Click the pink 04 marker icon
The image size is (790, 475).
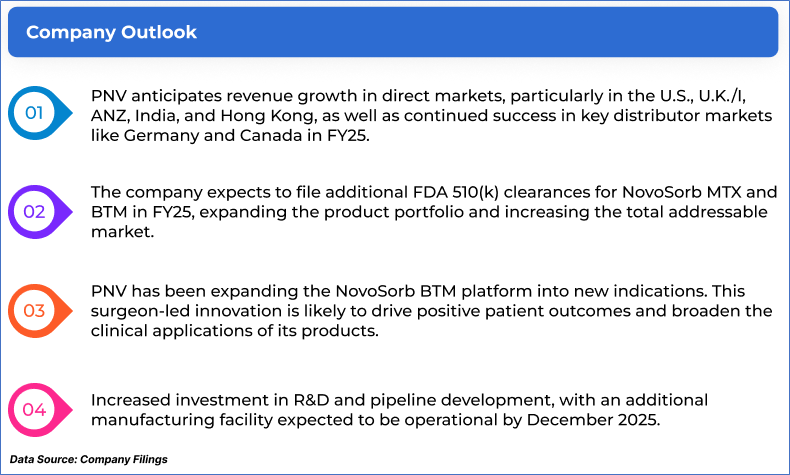pyautogui.click(x=40, y=410)
